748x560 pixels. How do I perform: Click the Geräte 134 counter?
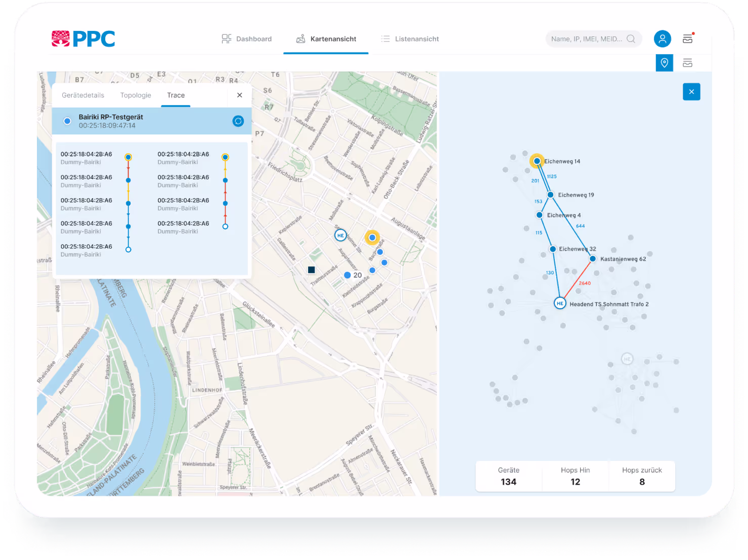pos(509,476)
